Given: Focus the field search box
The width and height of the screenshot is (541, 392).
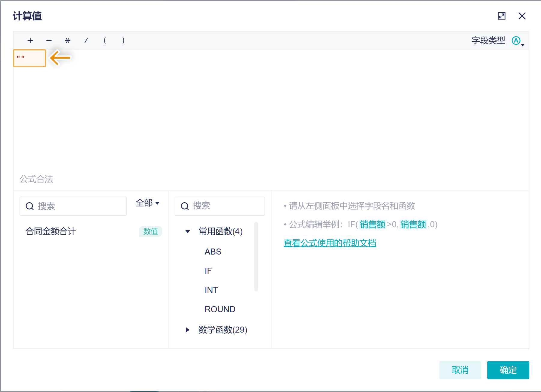Looking at the screenshot, I should (73, 206).
